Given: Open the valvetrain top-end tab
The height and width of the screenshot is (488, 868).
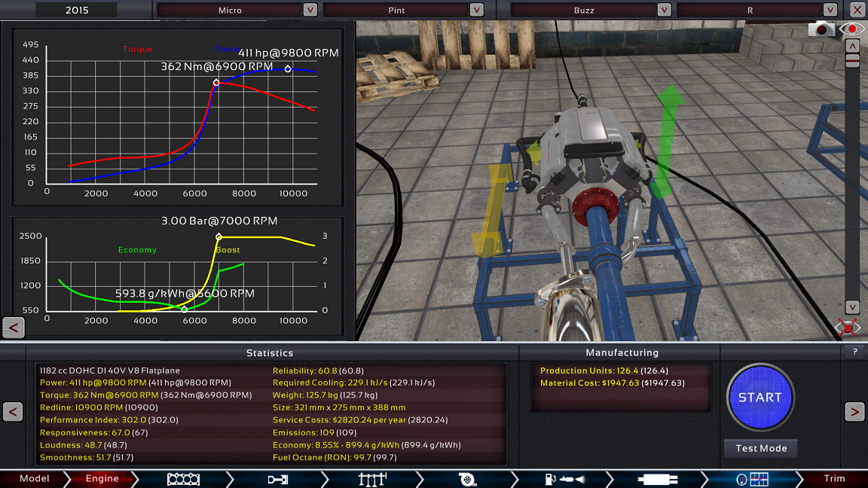Looking at the screenshot, I should click(372, 479).
